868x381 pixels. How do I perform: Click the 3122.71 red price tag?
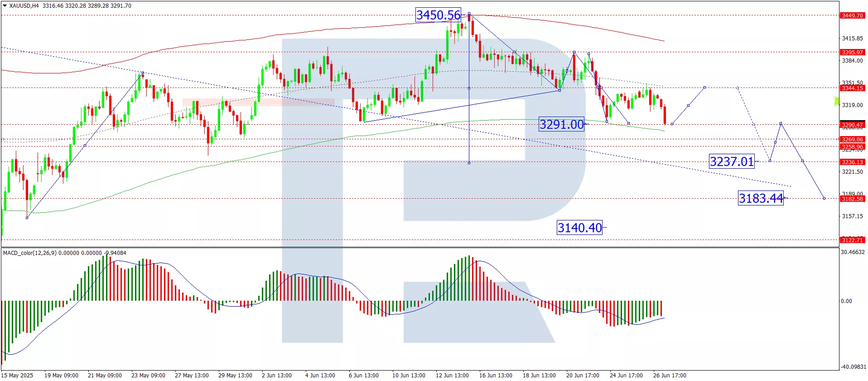(852, 240)
